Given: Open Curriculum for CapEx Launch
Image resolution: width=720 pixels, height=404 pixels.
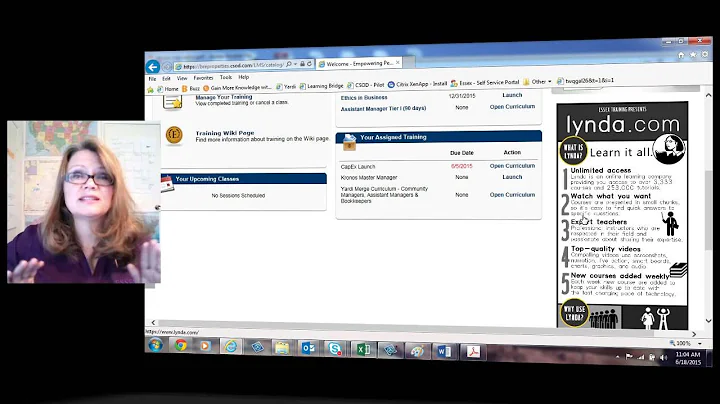Looking at the screenshot, I should (512, 166).
